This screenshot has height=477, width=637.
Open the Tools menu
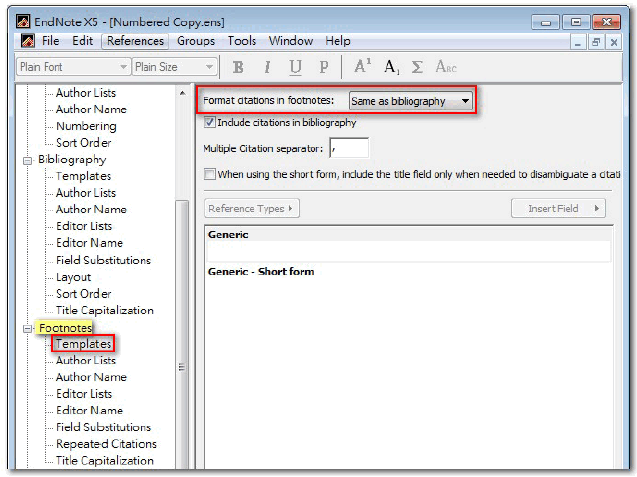point(242,41)
